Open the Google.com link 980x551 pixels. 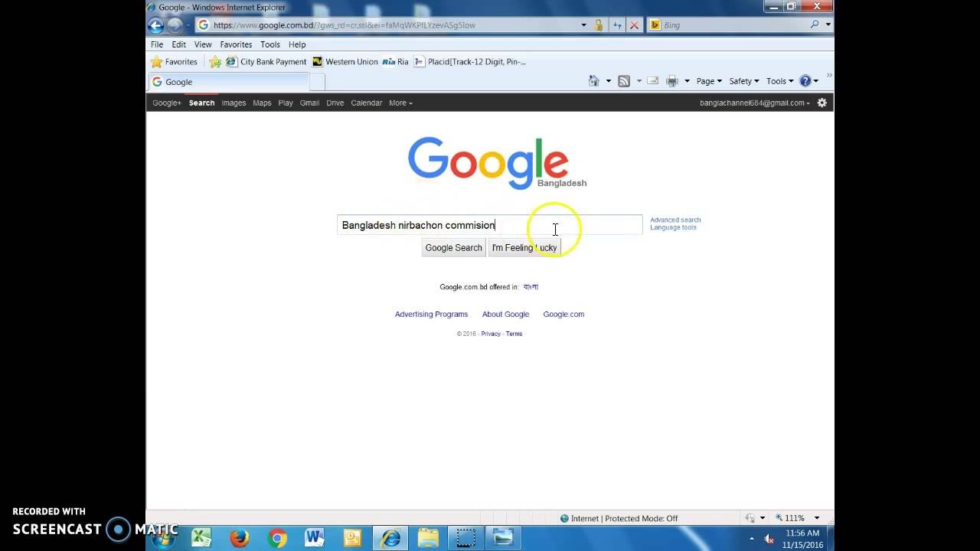pos(563,314)
